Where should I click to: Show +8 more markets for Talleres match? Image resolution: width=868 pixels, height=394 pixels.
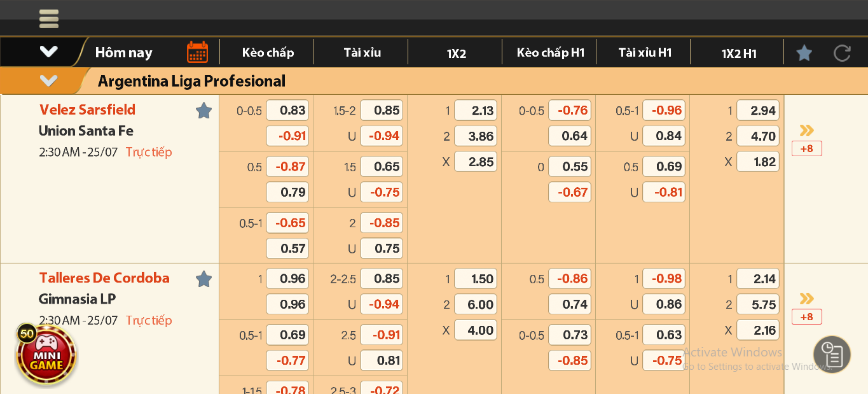pos(806,317)
